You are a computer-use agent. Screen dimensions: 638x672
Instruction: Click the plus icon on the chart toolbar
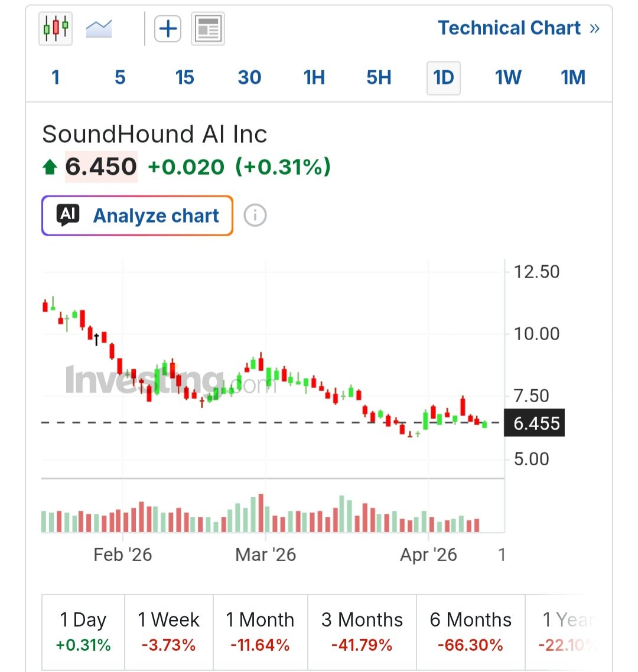point(168,28)
